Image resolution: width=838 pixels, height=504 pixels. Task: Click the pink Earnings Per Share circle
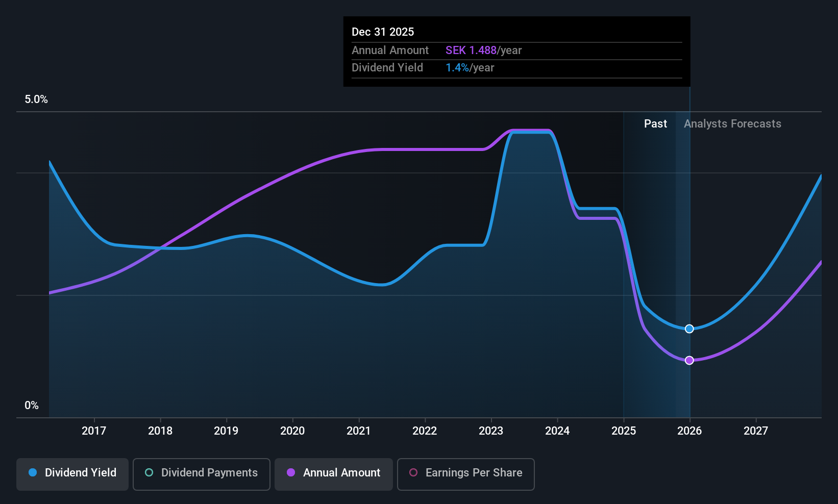coord(413,472)
